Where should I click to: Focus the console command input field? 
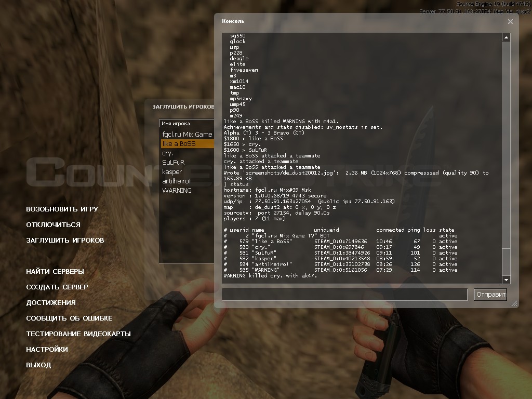pos(345,294)
